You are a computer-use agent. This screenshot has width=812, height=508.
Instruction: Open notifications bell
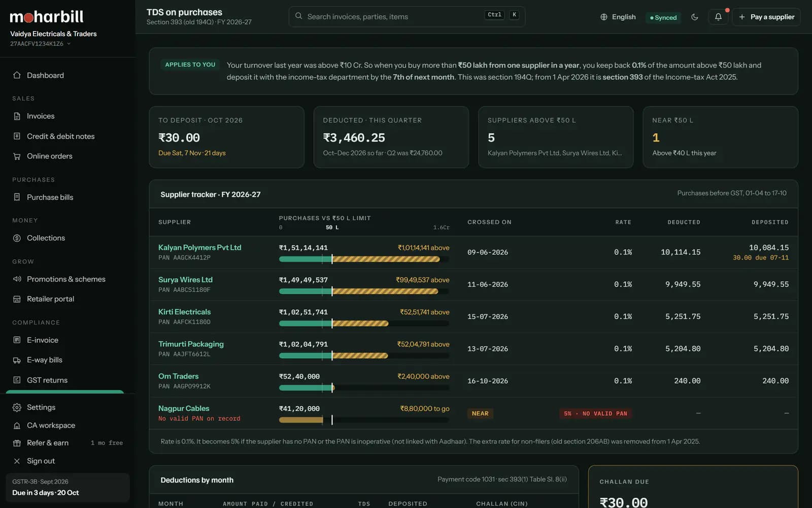718,17
